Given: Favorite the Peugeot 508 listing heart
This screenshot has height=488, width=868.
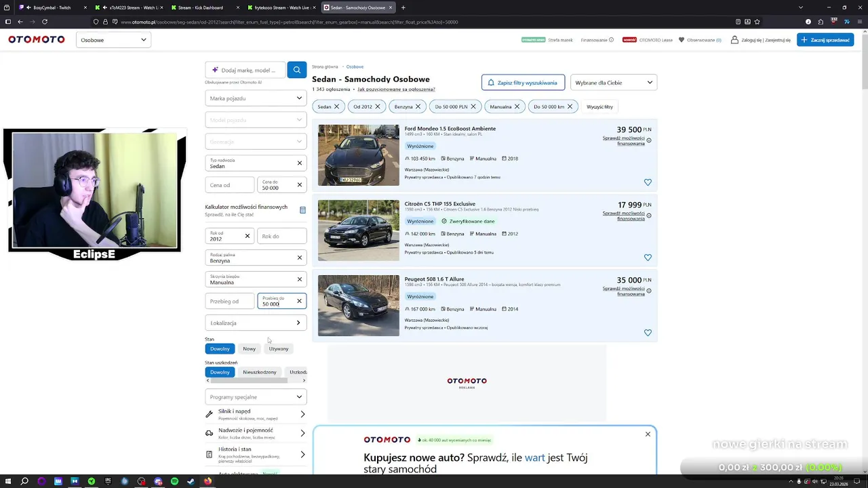Looking at the screenshot, I should pos(648,333).
